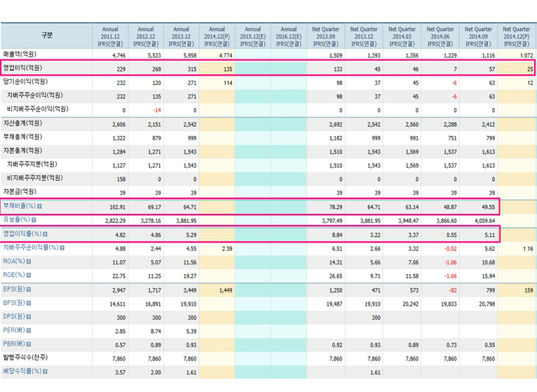The image size is (537, 392).
Task: Click help icon next to 부채비율(%)
Action: (40, 206)
